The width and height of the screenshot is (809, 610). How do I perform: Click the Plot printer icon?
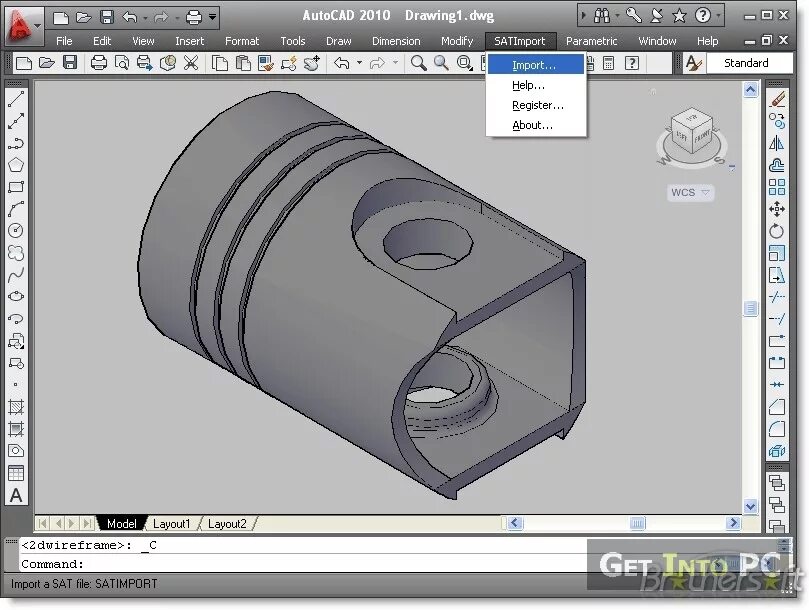pos(97,63)
